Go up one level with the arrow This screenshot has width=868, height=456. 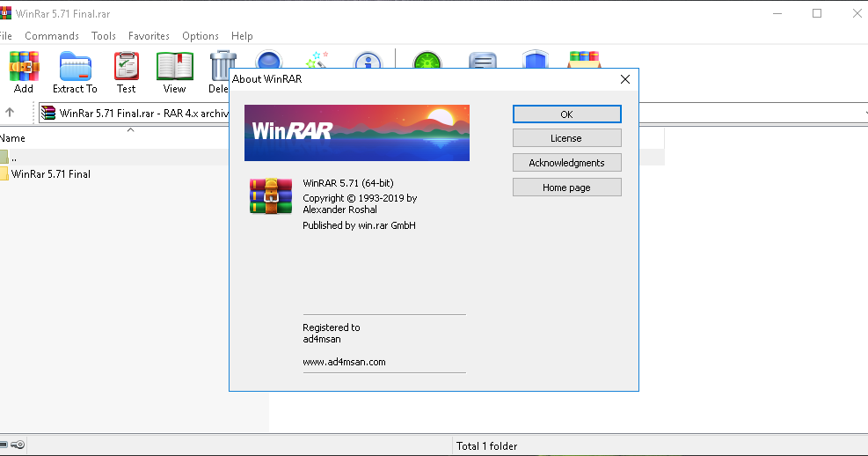(10, 112)
